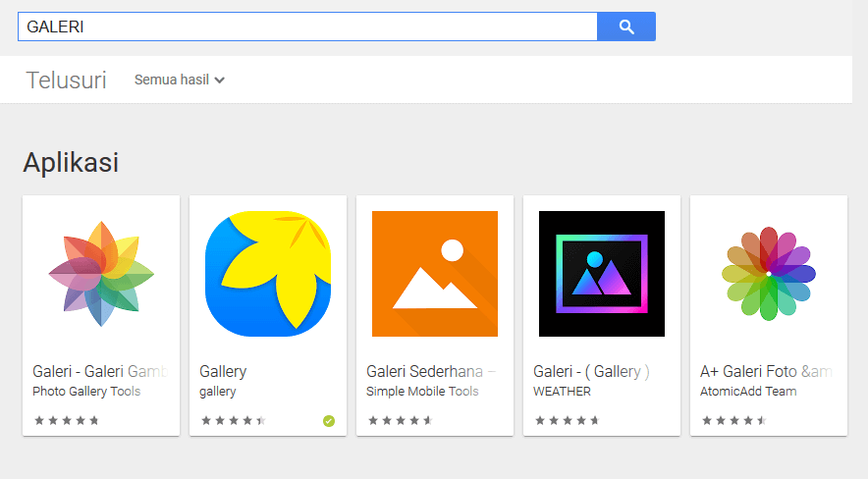Open the neon-framed Galeri (Gallery) icon
868x479 pixels.
(x=602, y=274)
